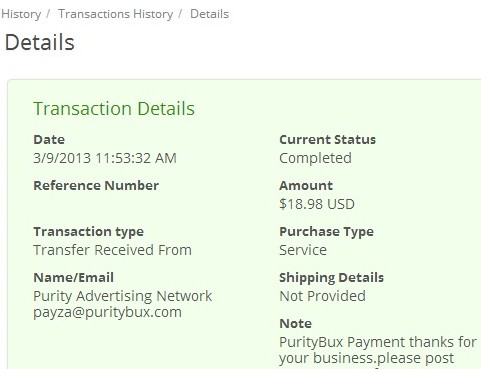Screen dimensions: 481x369
Task: Click the Transaction Details section title
Action: coord(114,109)
